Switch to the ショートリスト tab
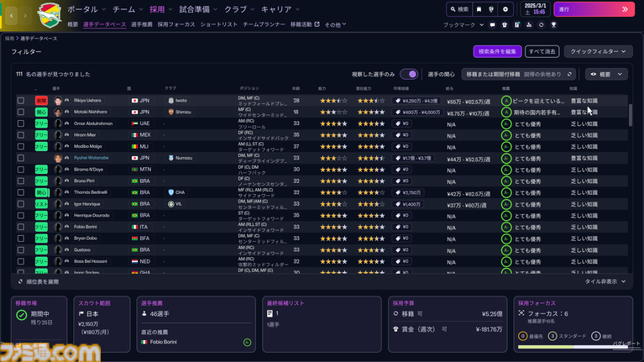Screen dimensions: 644x362 218,24
